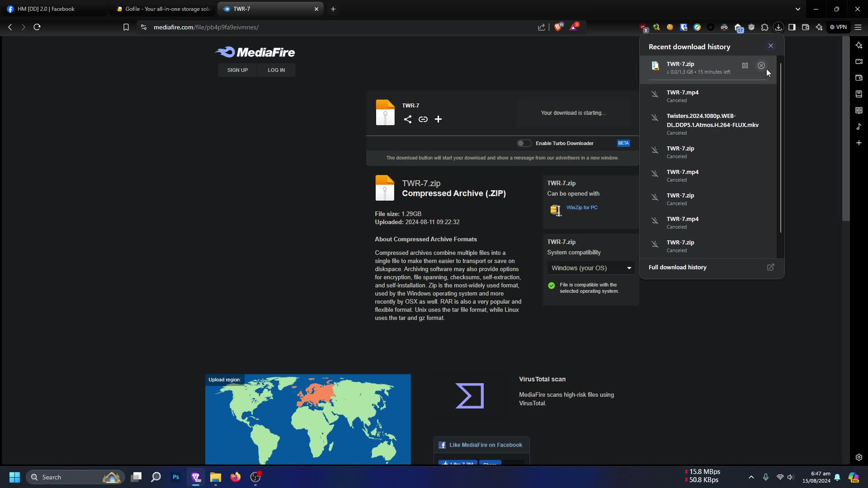This screenshot has width=868, height=488.
Task: Bookmark this page with the bookmark icon
Action: pos(126,27)
